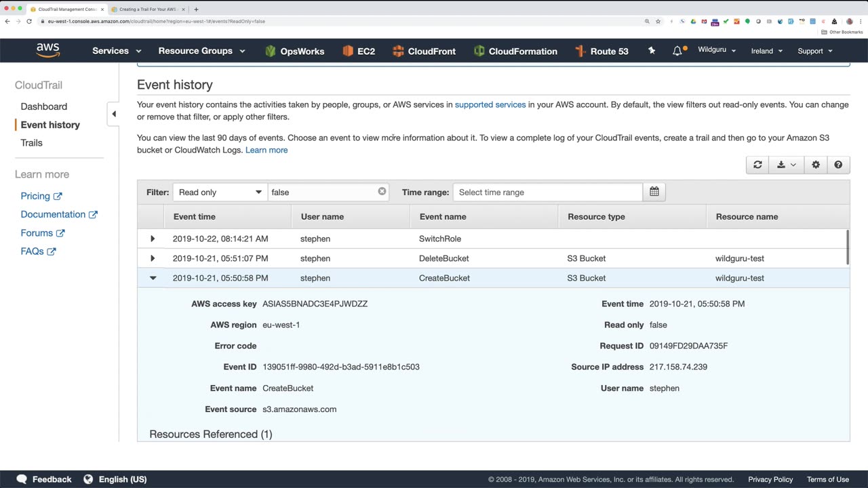Follow the supported services link

click(x=490, y=104)
